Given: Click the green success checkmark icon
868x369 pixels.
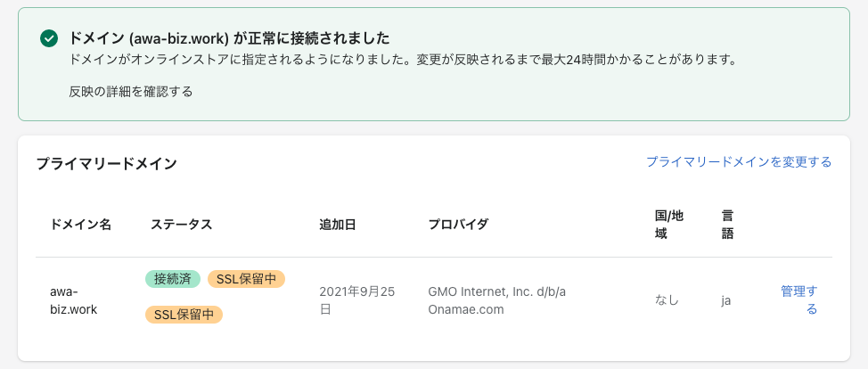Looking at the screenshot, I should click(x=49, y=39).
